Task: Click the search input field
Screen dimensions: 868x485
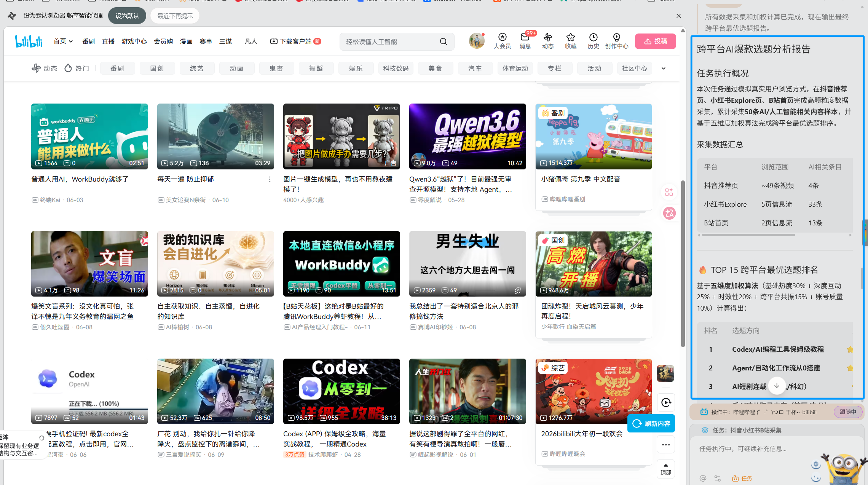Action: [389, 41]
